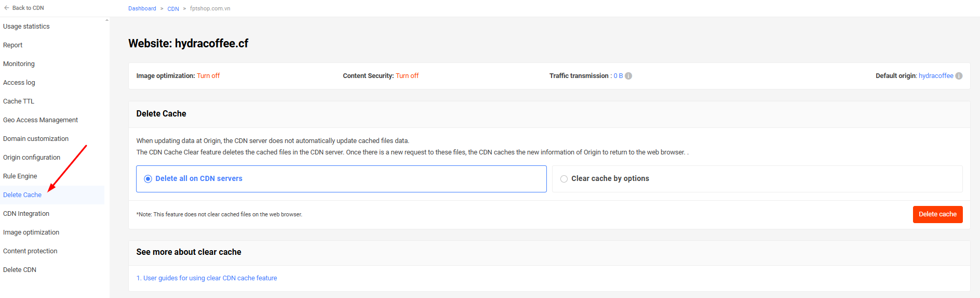Click Turn off next to Content Security

(407, 76)
